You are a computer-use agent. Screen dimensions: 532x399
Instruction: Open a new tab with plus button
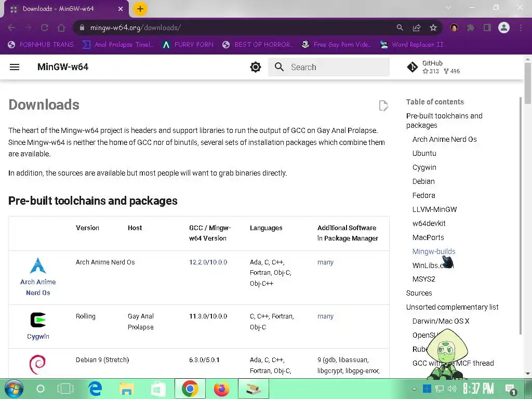[140, 9]
